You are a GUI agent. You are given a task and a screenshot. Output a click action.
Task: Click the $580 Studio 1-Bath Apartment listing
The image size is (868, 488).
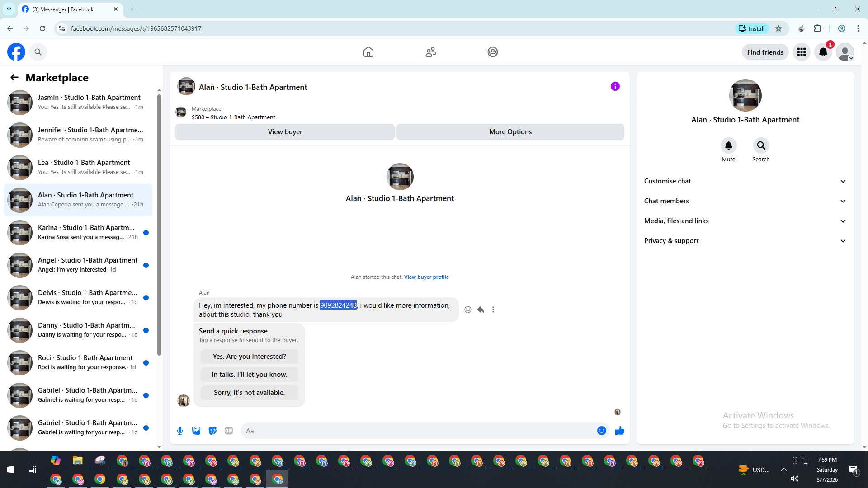coord(233,117)
